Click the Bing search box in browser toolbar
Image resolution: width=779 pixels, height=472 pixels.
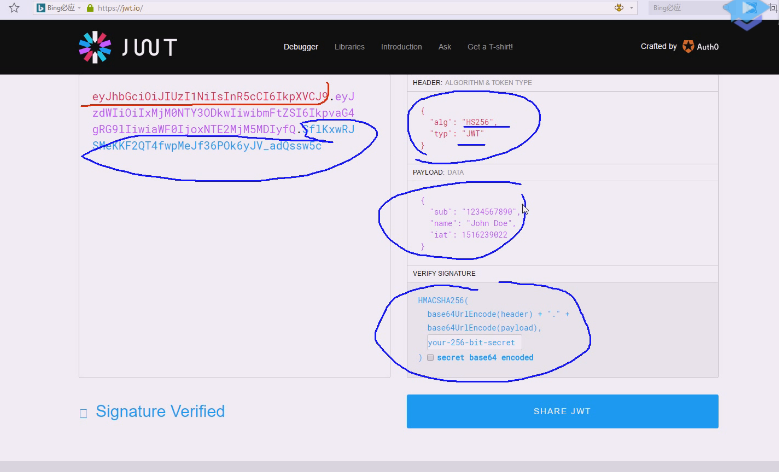pos(686,8)
